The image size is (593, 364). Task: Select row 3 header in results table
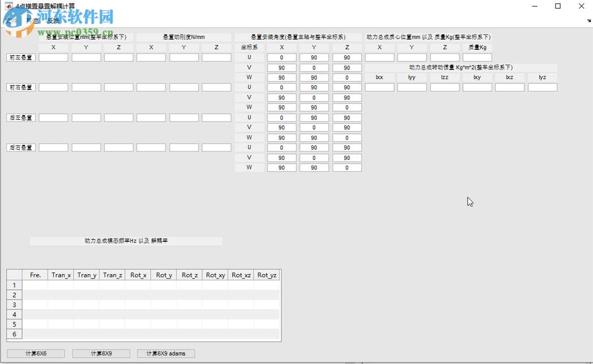[14, 305]
